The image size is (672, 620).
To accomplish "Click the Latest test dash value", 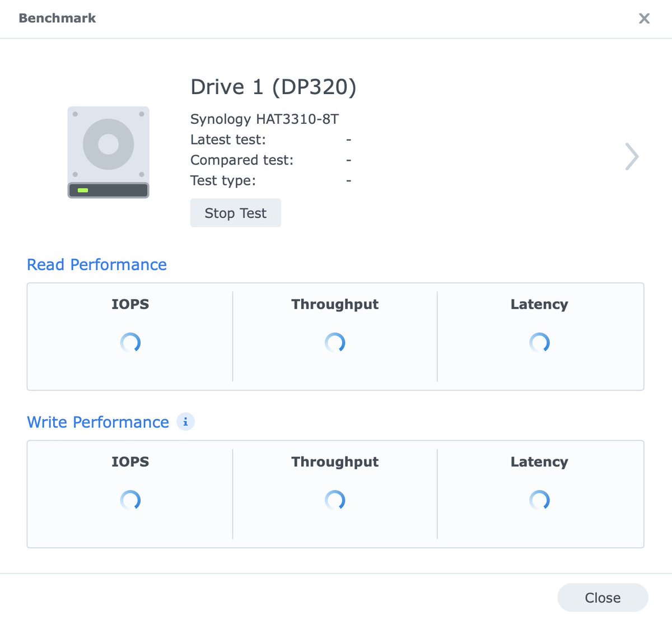I will tap(349, 139).
